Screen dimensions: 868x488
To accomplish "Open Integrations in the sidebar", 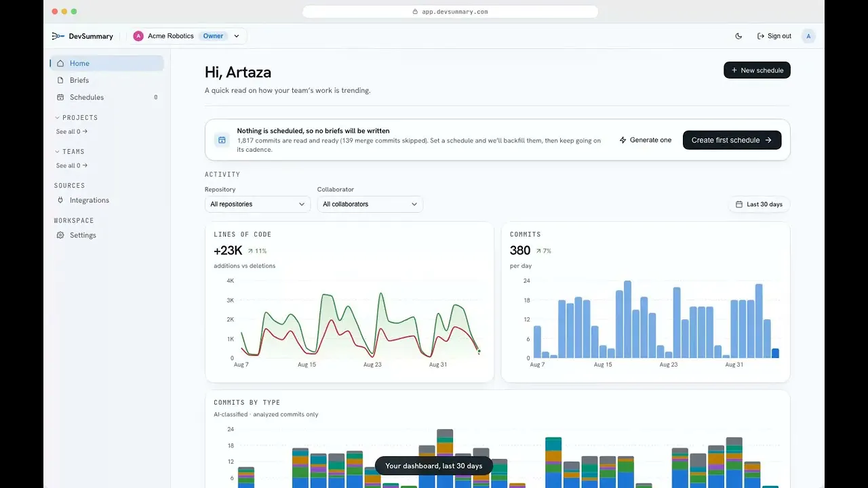I will [107, 200].
